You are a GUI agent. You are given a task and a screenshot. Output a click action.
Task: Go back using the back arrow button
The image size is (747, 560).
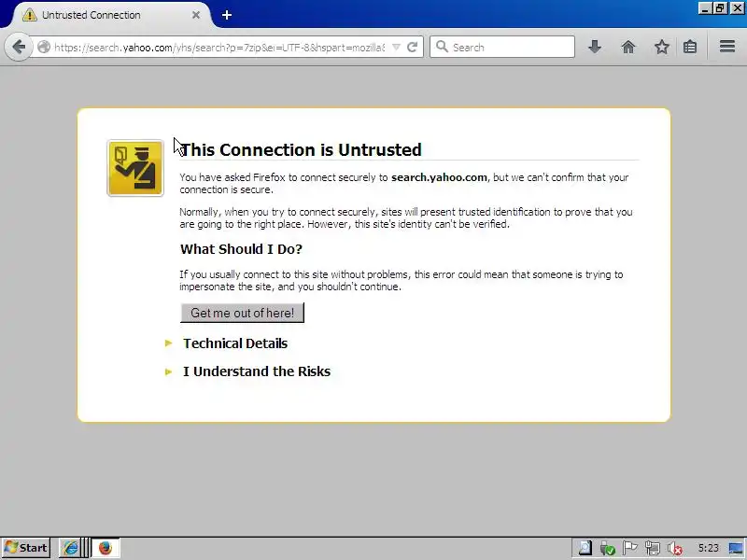click(x=18, y=47)
